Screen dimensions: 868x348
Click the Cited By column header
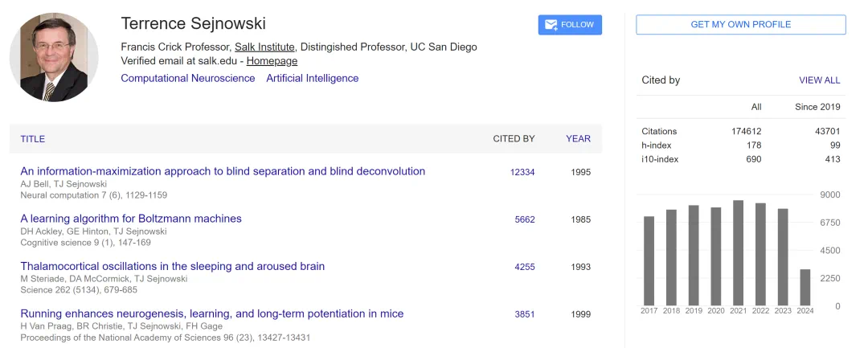click(x=514, y=139)
